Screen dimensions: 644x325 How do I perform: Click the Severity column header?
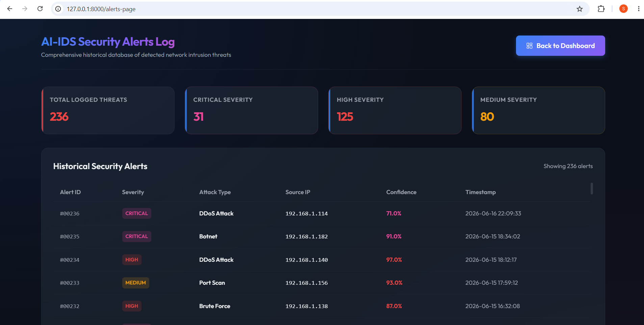click(x=133, y=192)
